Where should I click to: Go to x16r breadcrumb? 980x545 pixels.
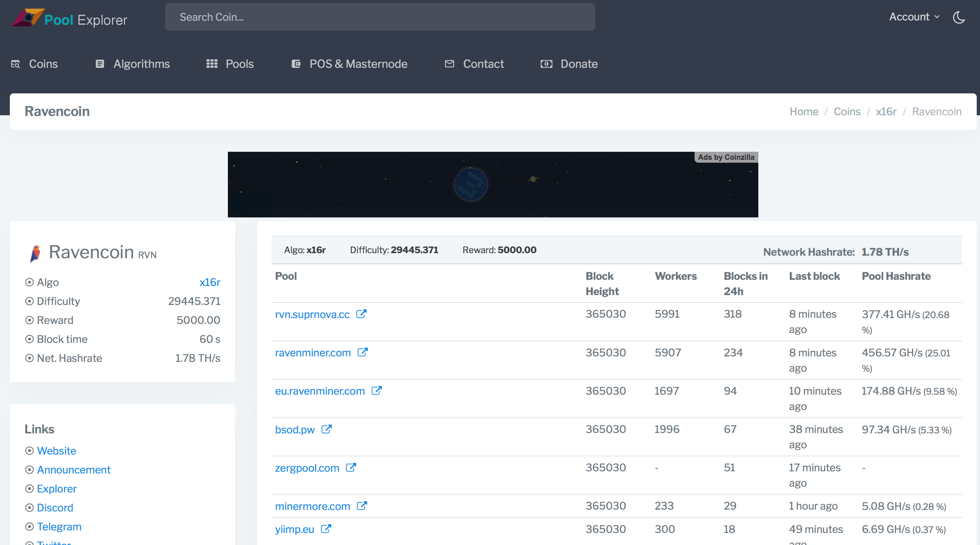point(886,112)
